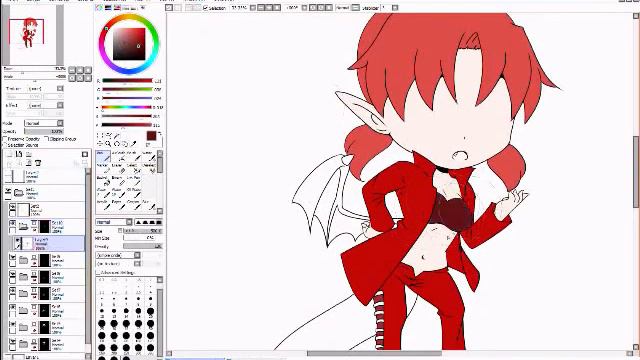This screenshot has width=640, height=360.
Task: Click the foreground color swatch
Action: [151, 136]
